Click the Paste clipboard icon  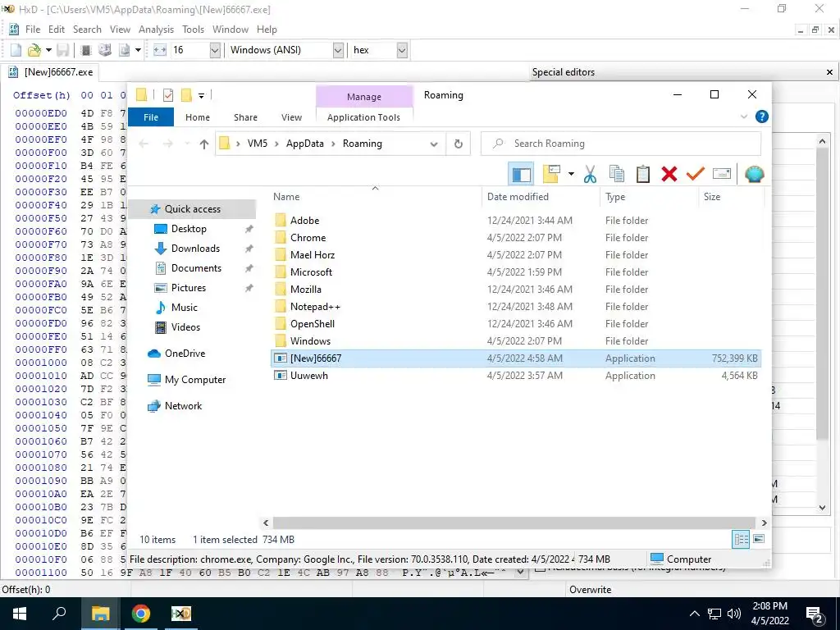coord(643,174)
